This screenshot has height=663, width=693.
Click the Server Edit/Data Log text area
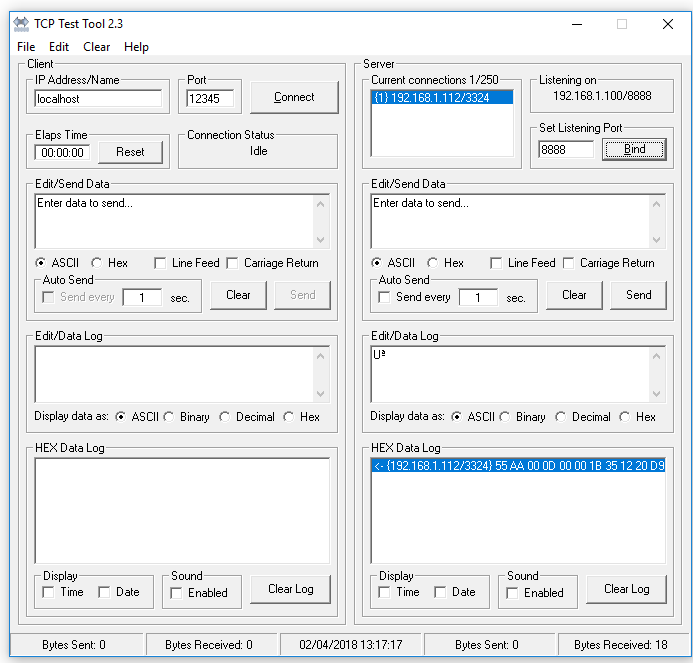[x=510, y=374]
